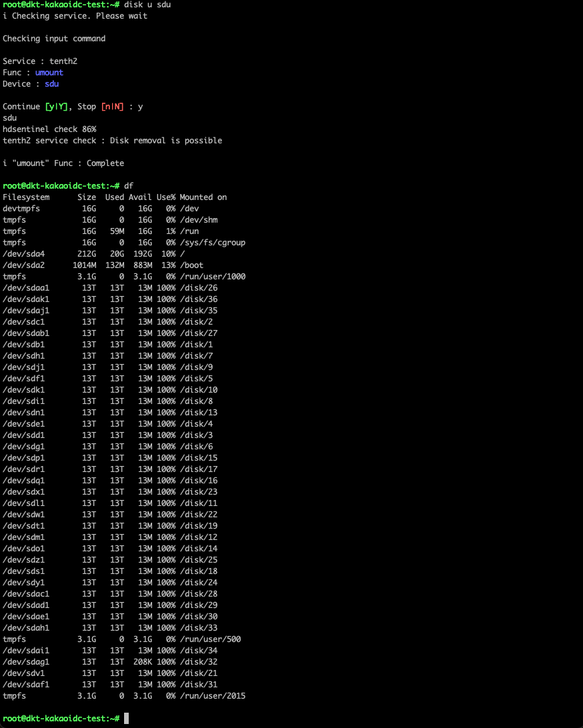This screenshot has height=728, width=583.
Task: Click the '/dev/sdr1' filesystem entry
Action: (24, 469)
